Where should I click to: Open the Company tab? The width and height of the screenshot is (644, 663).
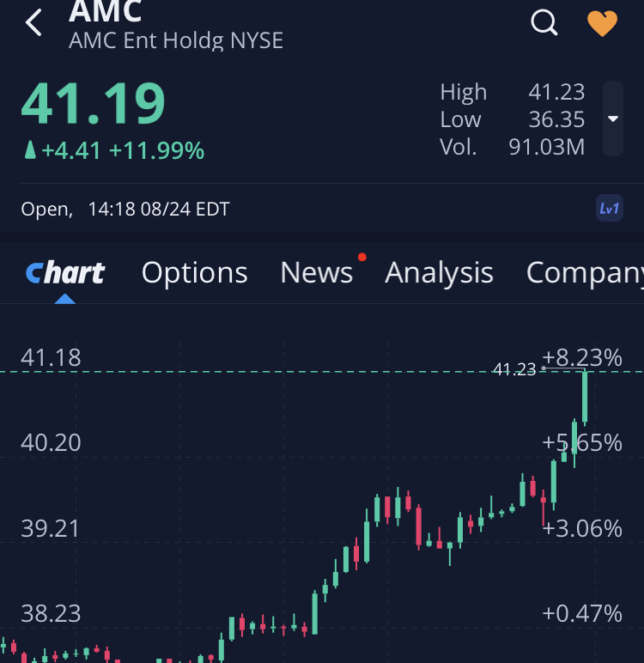[584, 273]
